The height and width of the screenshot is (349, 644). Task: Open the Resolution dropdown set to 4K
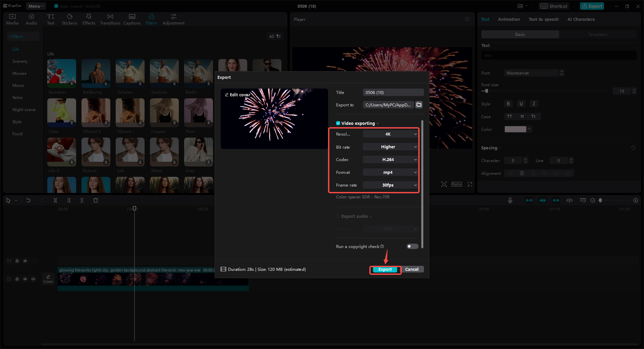point(390,134)
